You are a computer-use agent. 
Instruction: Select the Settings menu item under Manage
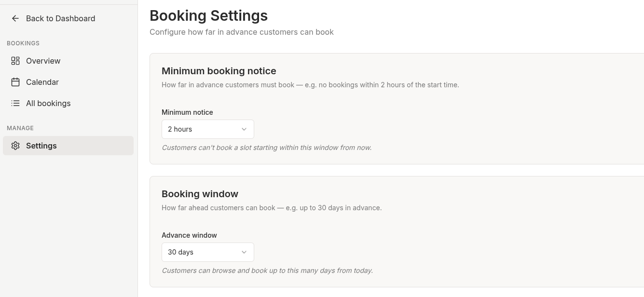[68, 146]
